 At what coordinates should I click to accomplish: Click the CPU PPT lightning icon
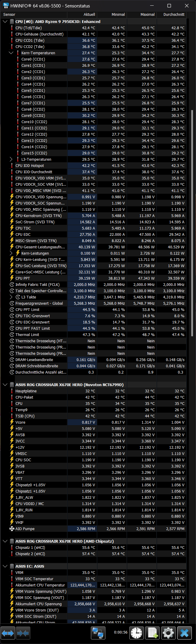(x=12, y=278)
